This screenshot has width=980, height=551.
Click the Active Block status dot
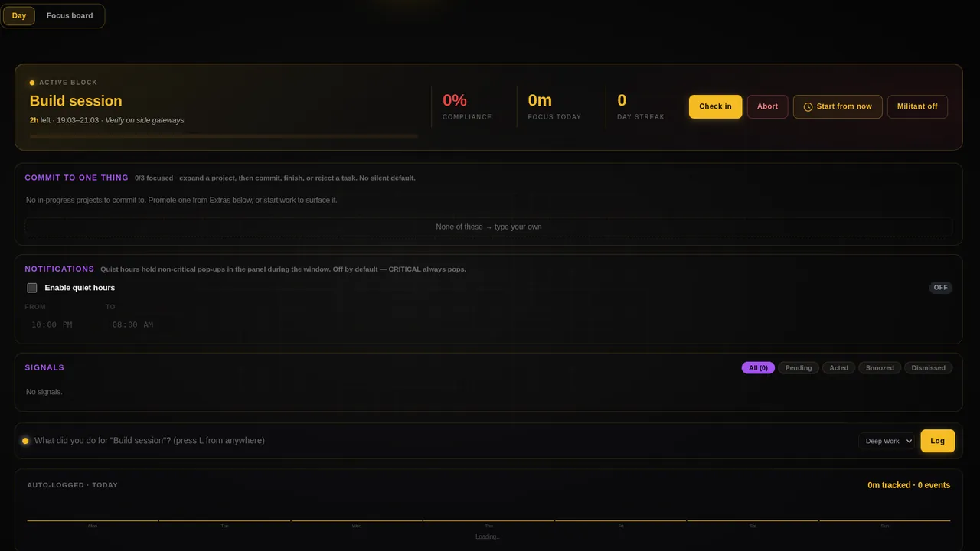pyautogui.click(x=32, y=83)
